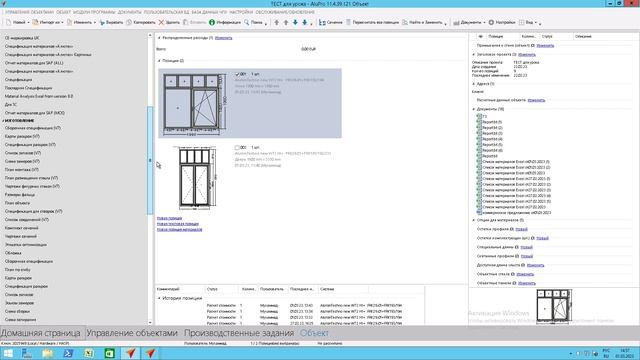Collapse the Опции для материалов section
Screen dimensions: 640x360
[473, 220]
